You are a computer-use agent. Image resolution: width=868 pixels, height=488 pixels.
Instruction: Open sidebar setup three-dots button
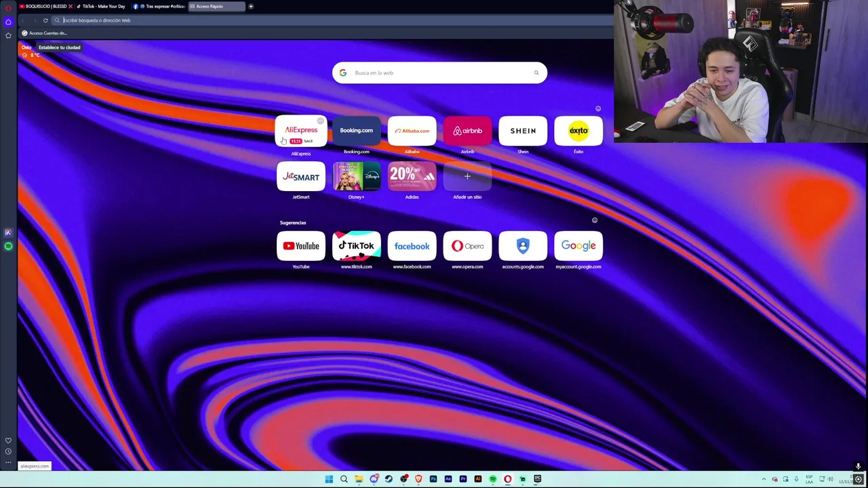tap(8, 462)
